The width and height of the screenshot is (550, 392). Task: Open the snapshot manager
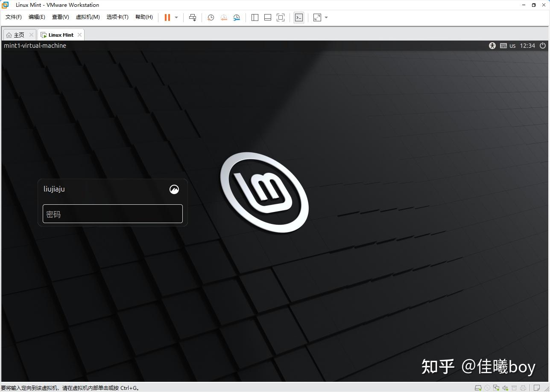coord(237,17)
